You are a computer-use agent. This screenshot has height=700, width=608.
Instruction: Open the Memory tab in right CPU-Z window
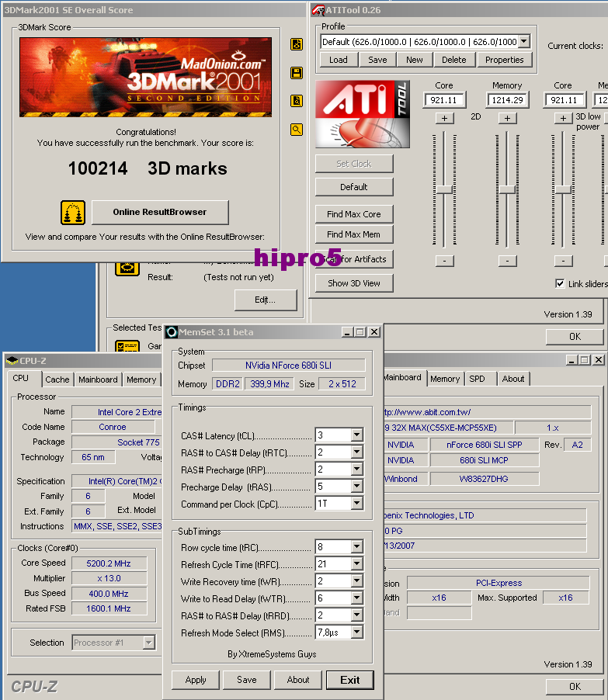tap(445, 379)
